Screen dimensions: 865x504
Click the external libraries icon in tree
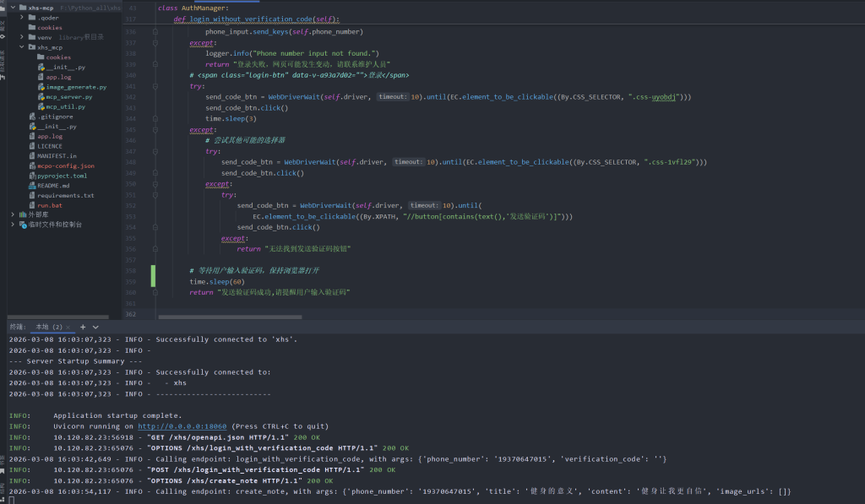click(22, 214)
